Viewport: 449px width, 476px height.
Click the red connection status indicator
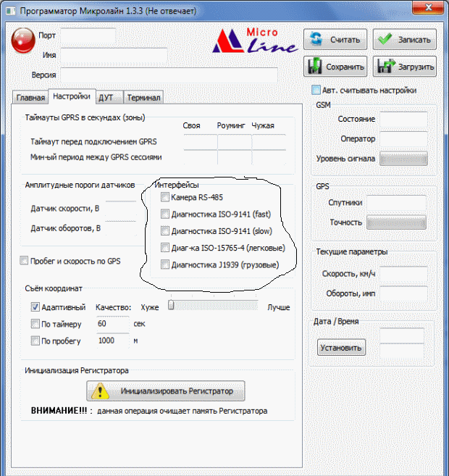[x=24, y=40]
